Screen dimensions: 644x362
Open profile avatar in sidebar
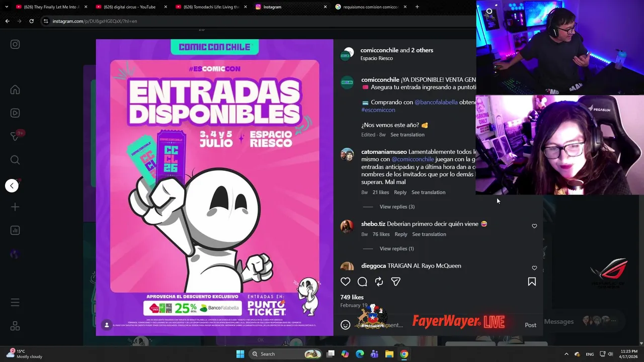tap(15, 254)
